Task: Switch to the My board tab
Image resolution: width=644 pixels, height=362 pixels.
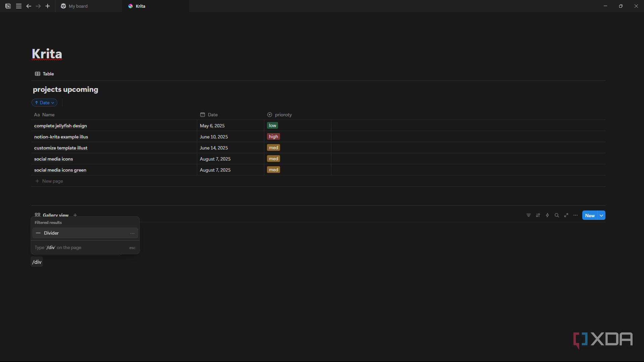Action: click(x=89, y=6)
